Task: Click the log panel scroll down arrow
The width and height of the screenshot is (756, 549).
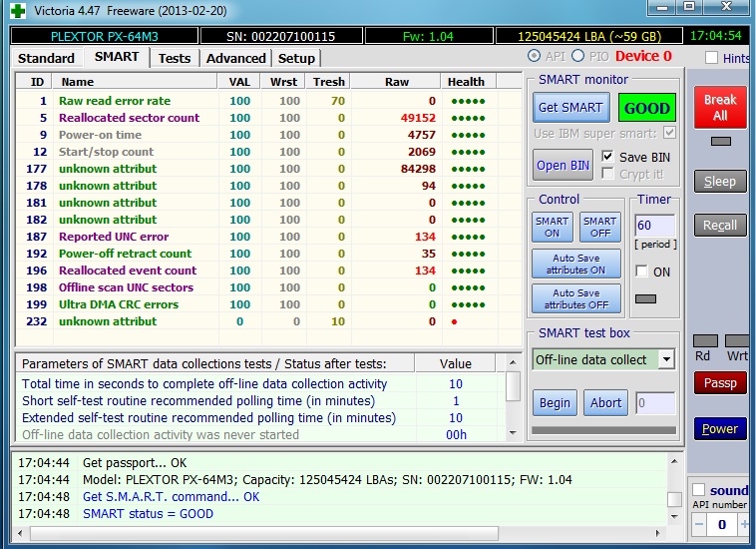Action: (x=674, y=516)
